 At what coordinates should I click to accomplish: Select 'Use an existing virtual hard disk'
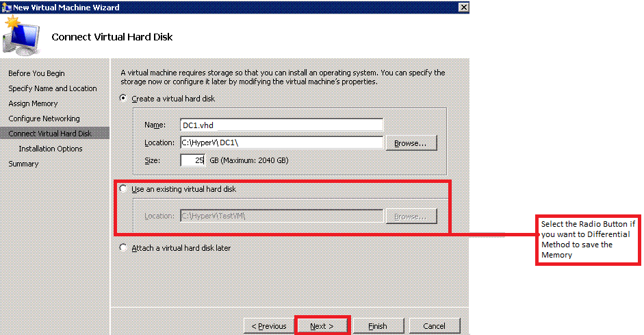(x=123, y=188)
